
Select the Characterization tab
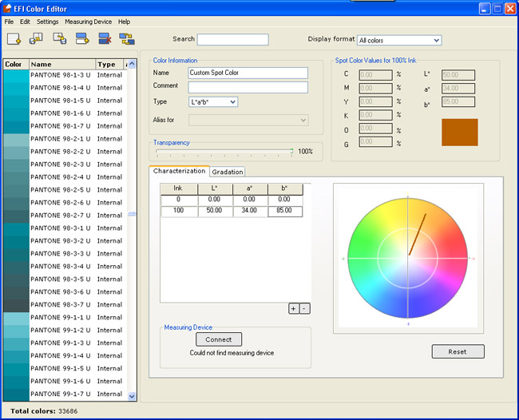tap(179, 171)
